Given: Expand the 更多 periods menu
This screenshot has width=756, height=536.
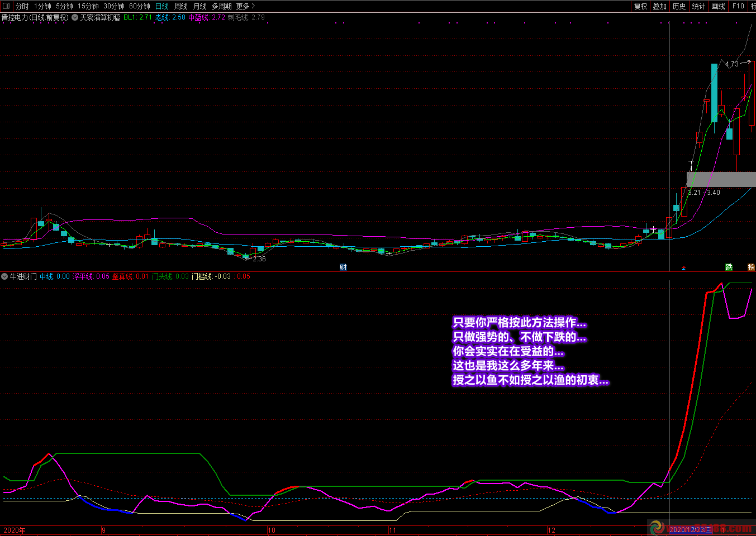Looking at the screenshot, I should click(x=245, y=6).
